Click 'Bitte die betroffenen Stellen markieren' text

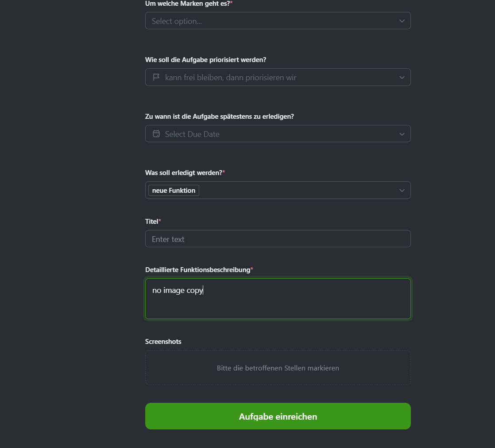point(278,368)
